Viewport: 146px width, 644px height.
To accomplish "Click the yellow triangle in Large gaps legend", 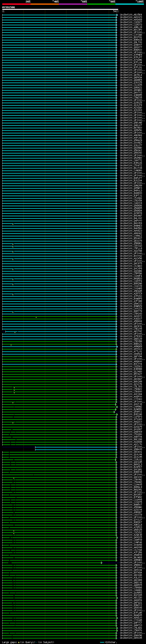I will pos(19,642).
